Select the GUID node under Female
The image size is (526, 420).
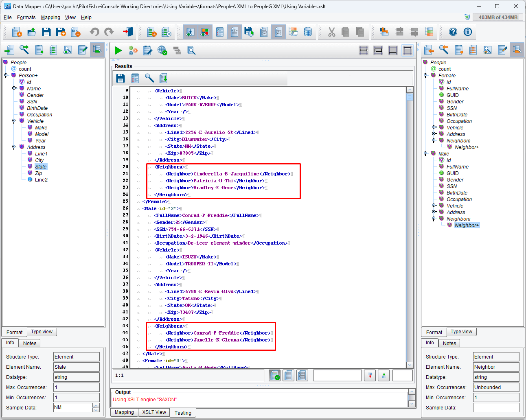(452, 95)
